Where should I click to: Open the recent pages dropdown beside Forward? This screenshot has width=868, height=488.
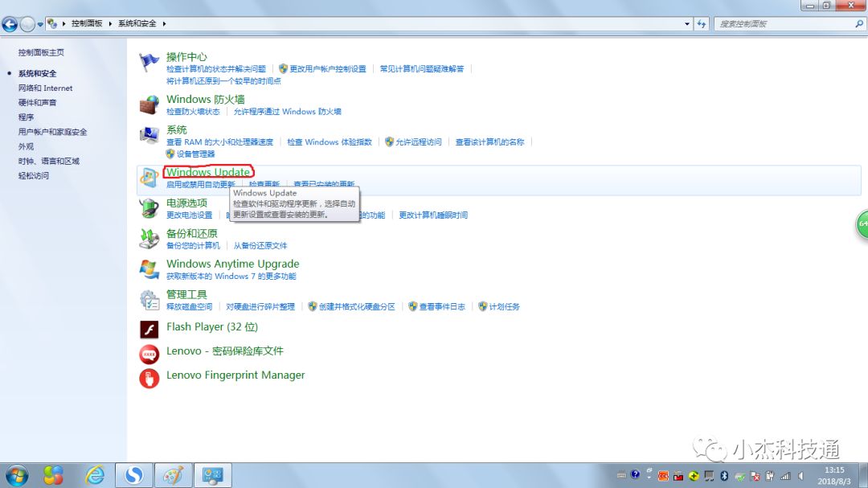40,24
